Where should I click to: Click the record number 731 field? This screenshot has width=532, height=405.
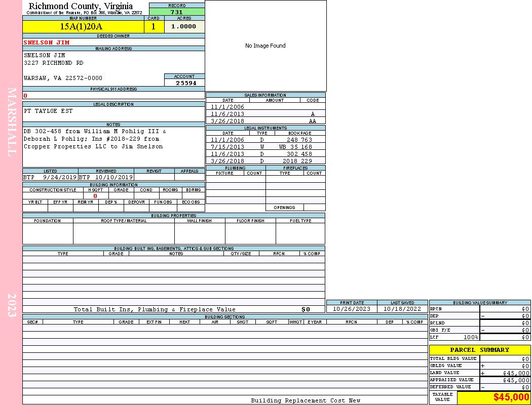click(x=177, y=12)
